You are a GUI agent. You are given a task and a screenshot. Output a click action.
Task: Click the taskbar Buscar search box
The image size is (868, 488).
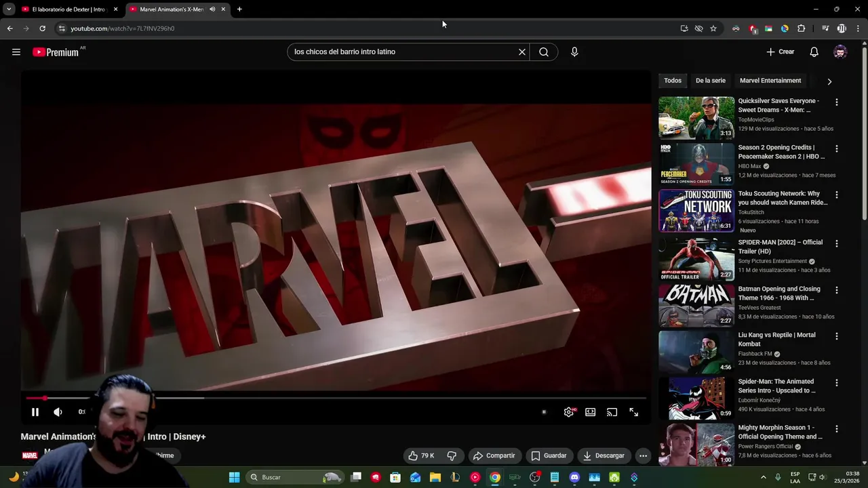[x=294, y=477]
